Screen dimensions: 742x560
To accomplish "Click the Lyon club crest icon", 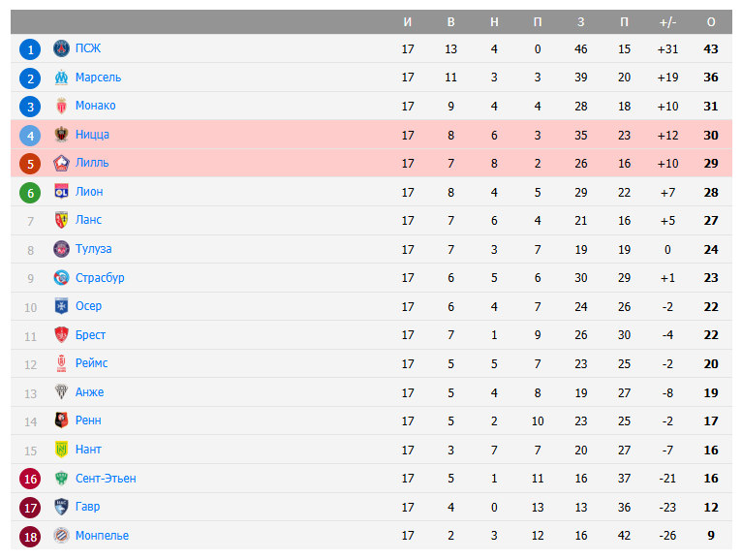I will pos(62,192).
